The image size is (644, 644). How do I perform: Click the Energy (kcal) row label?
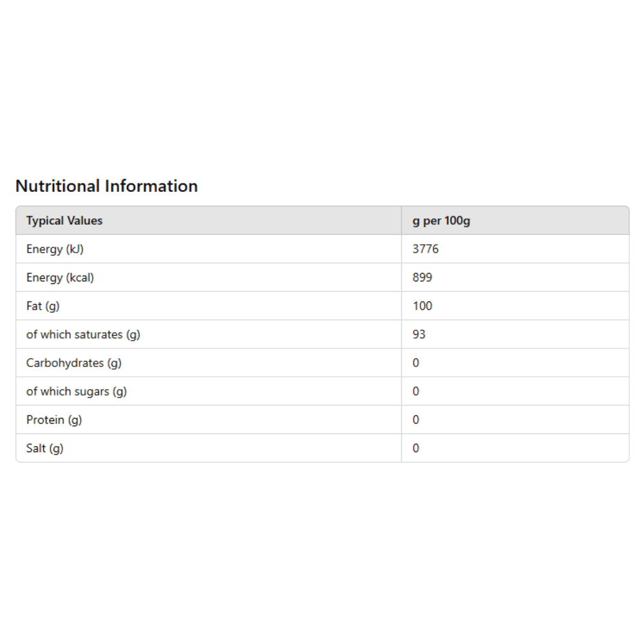[x=60, y=278]
